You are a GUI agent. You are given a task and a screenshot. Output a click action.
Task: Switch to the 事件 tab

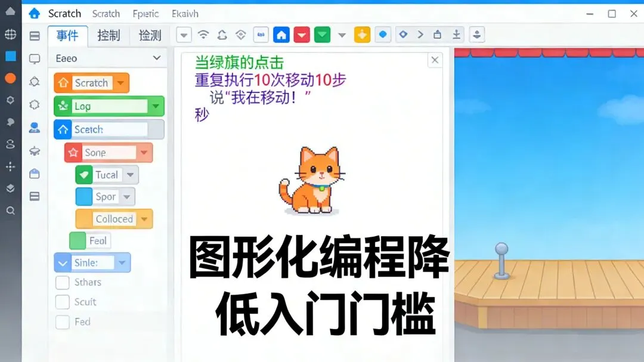tap(67, 35)
